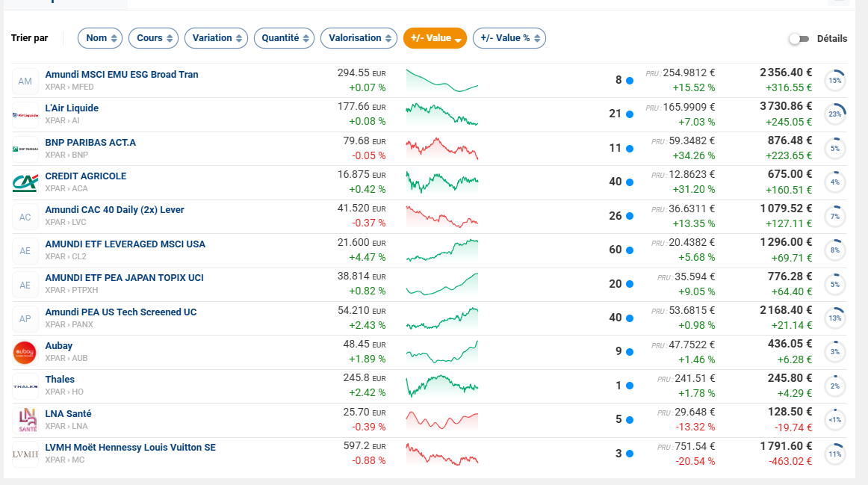868x485 pixels.
Task: Open AMUNDI ETF LEVERAGED MSCI USA link
Action: pyautogui.click(x=125, y=244)
